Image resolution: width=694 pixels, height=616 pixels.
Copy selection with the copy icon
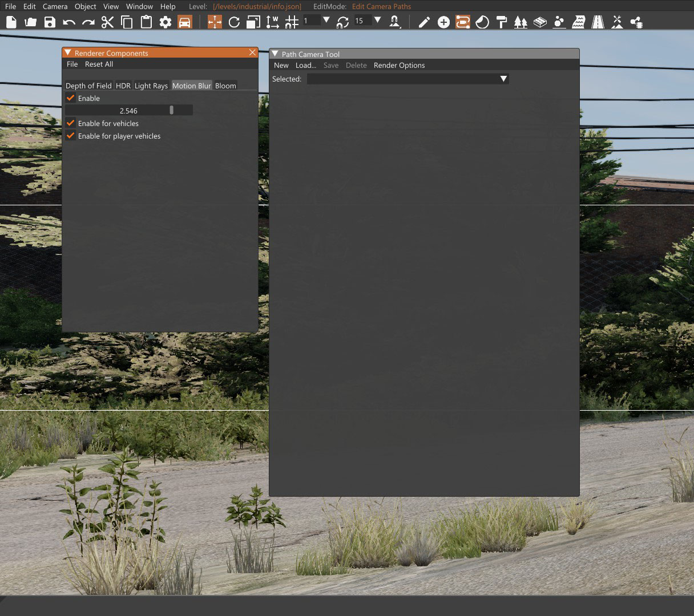point(127,22)
